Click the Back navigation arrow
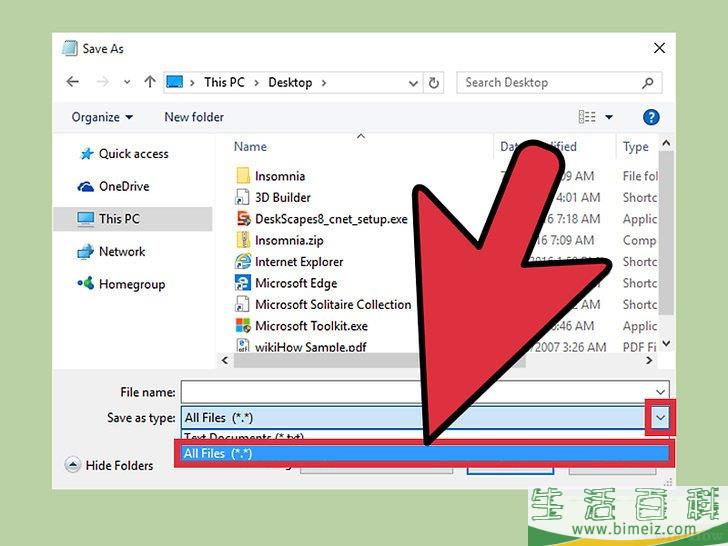The width and height of the screenshot is (728, 546). click(72, 82)
